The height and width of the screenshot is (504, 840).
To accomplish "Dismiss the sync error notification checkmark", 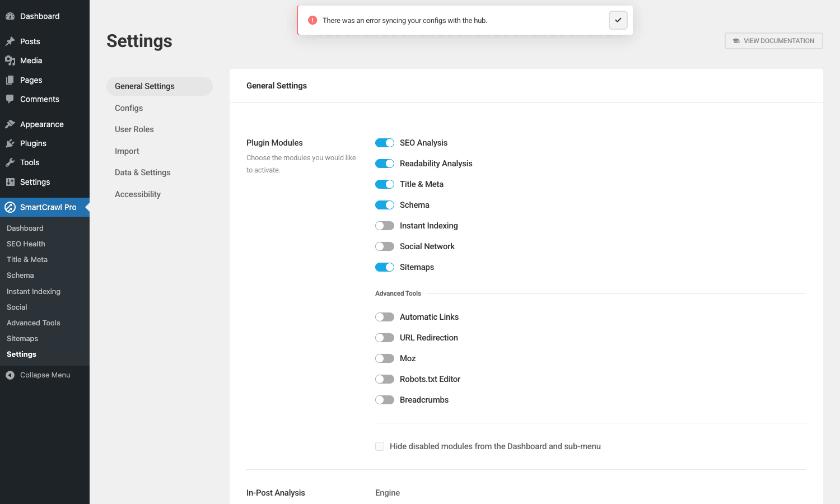I will pos(618,20).
